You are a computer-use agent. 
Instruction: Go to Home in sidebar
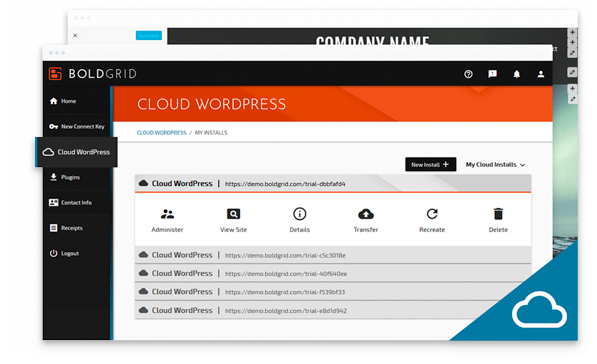click(x=77, y=101)
